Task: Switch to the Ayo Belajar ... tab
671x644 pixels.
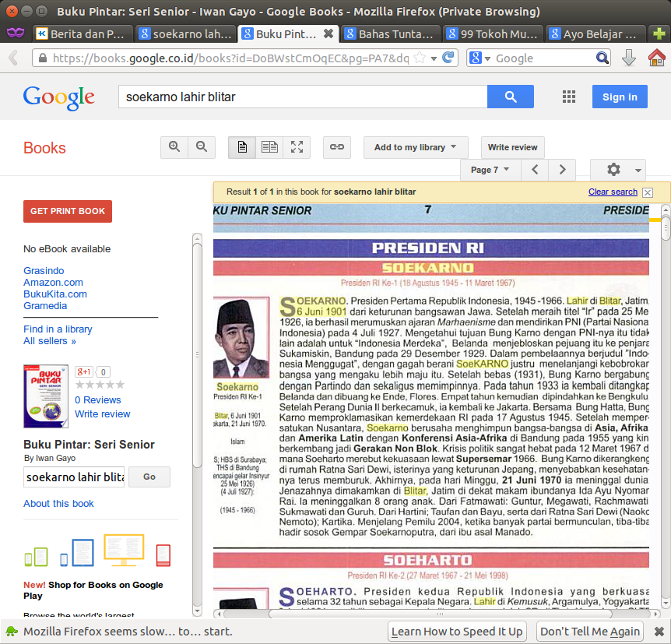Action: coord(595,33)
